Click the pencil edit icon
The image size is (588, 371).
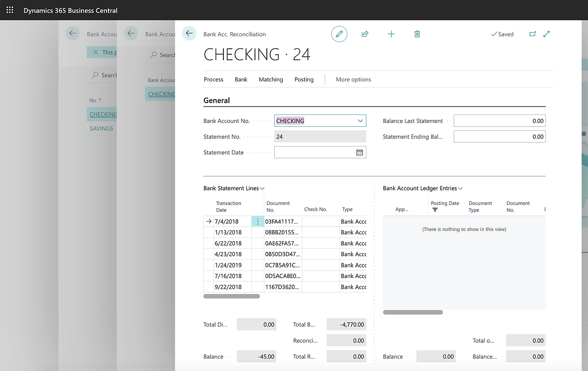tap(339, 34)
